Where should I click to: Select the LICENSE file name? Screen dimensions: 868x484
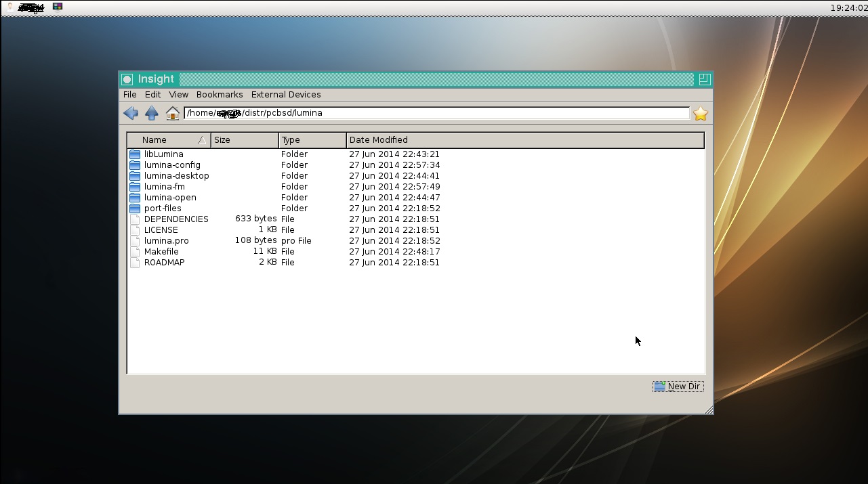pos(161,230)
